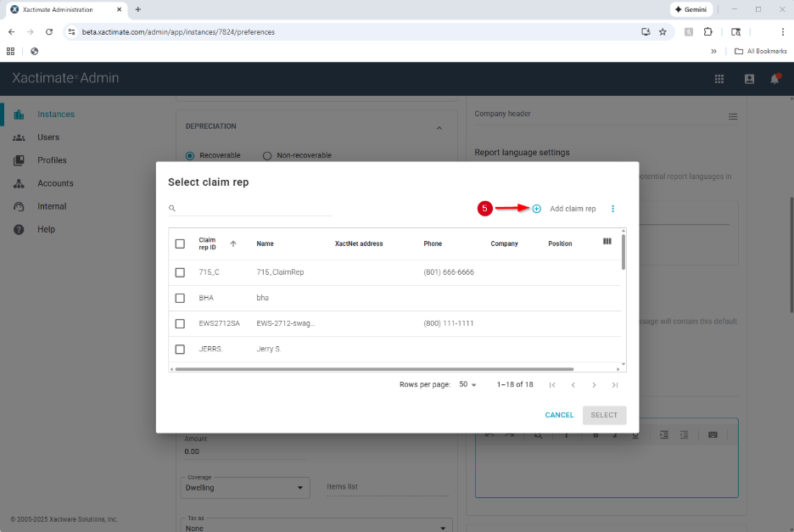This screenshot has width=794, height=532.
Task: Click the horizontal scrollbar of the table
Action: tap(374, 369)
